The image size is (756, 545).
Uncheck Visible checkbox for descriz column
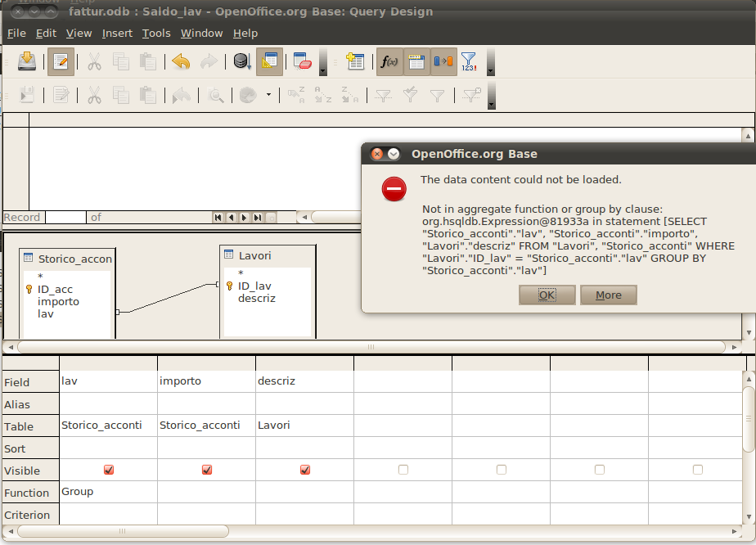305,470
